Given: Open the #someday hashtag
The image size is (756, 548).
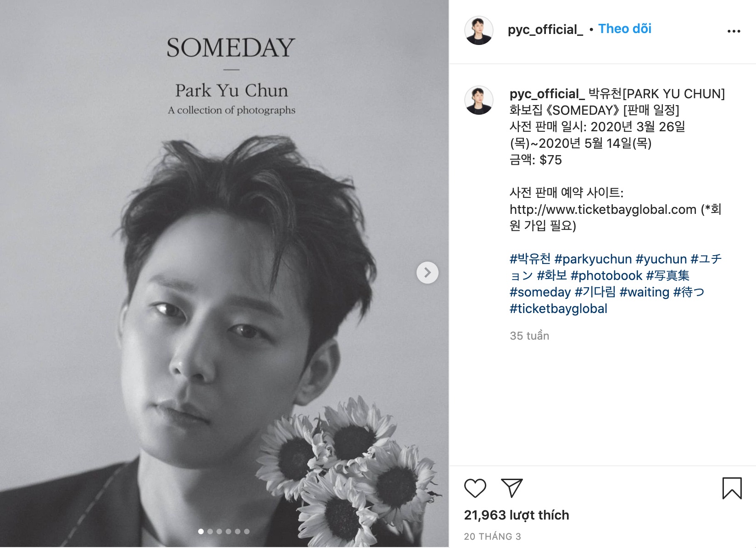Looking at the screenshot, I should (540, 292).
